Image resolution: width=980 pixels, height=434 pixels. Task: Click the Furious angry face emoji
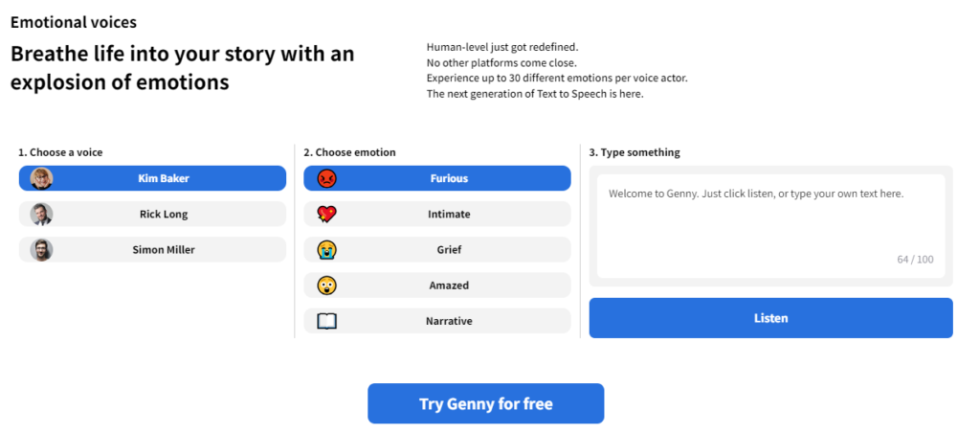point(327,178)
